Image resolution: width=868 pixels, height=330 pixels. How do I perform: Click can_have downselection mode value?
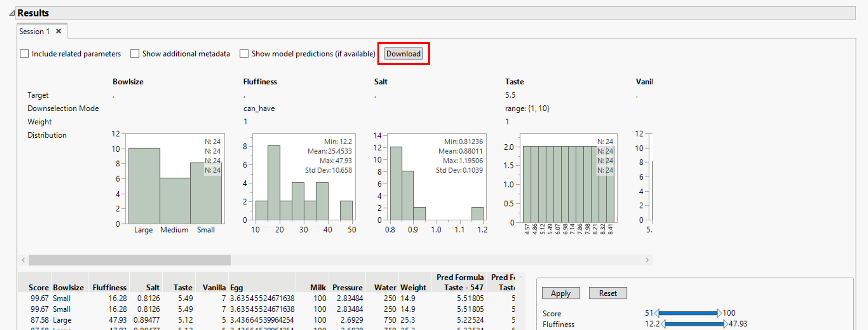(259, 108)
